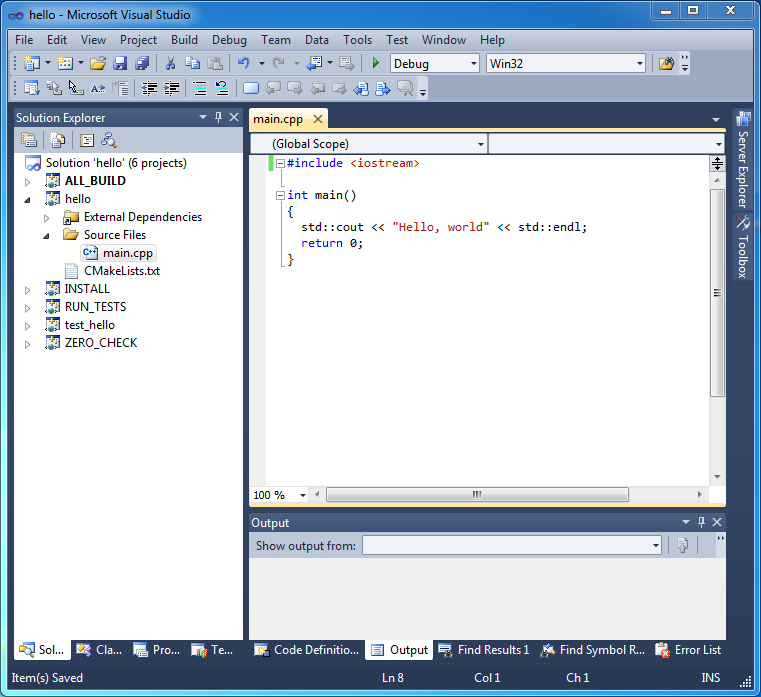Click the Add New Item toolbar icon
The width and height of the screenshot is (761, 697).
(65, 63)
